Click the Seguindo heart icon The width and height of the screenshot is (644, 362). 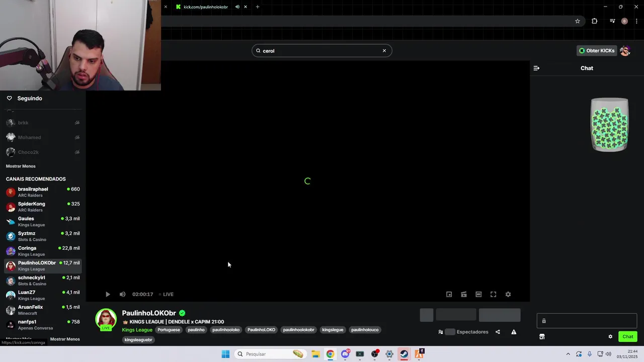point(9,98)
